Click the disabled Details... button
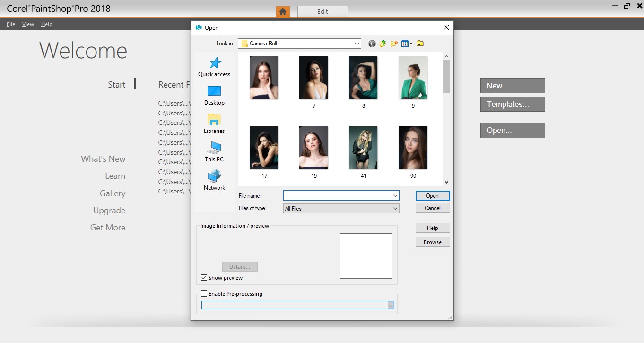The height and width of the screenshot is (343, 644). (240, 267)
